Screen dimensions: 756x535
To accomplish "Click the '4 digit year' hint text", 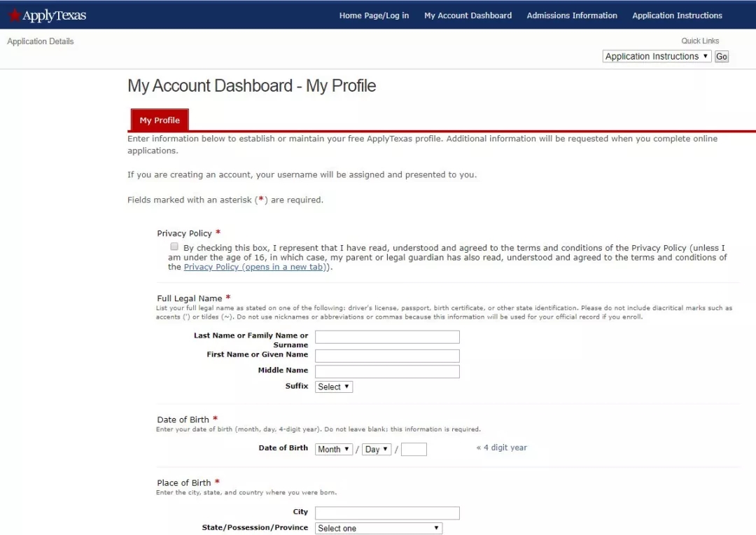I will [x=501, y=447].
